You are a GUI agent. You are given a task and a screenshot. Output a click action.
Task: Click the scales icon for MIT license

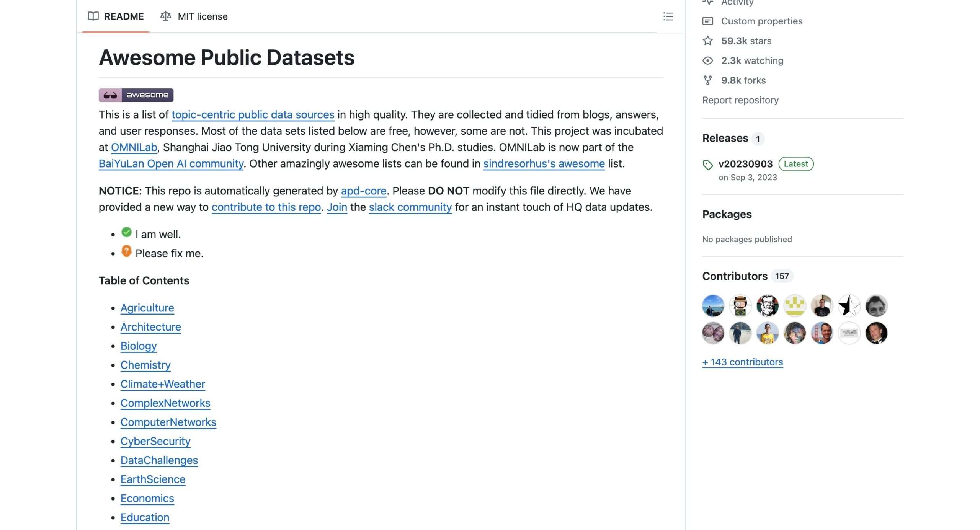(165, 16)
